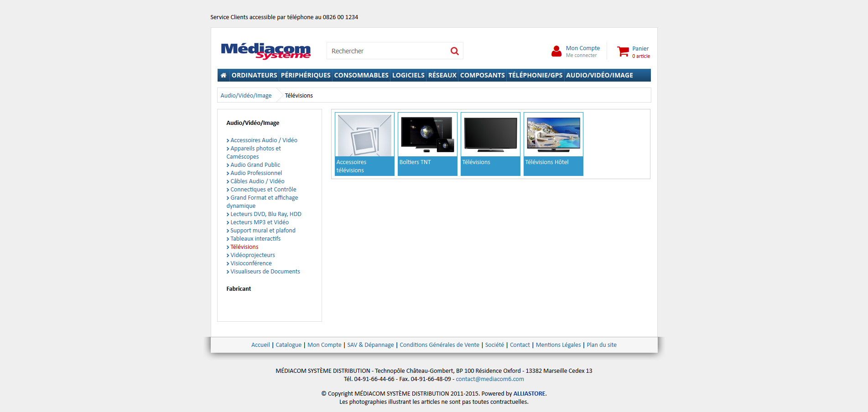
Task: Click the Me connecter link
Action: click(581, 55)
